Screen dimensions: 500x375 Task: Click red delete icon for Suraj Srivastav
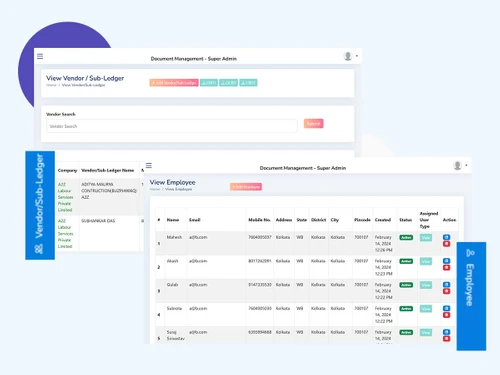pyautogui.click(x=446, y=339)
